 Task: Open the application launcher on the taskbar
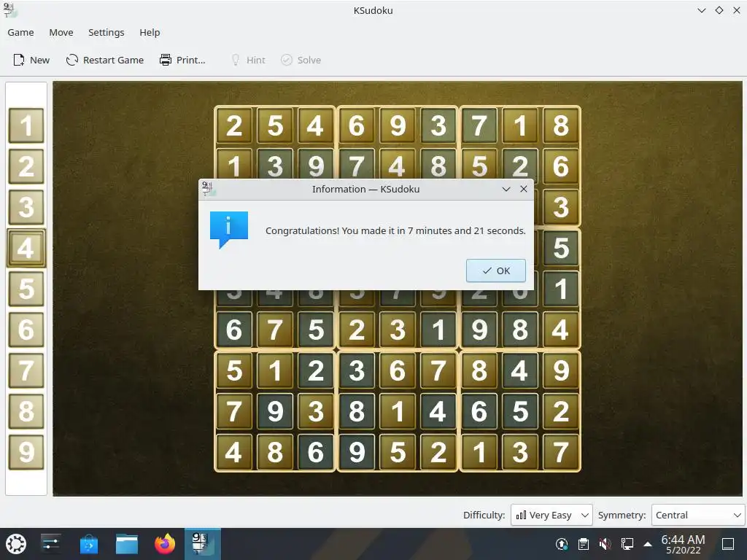[x=16, y=544]
